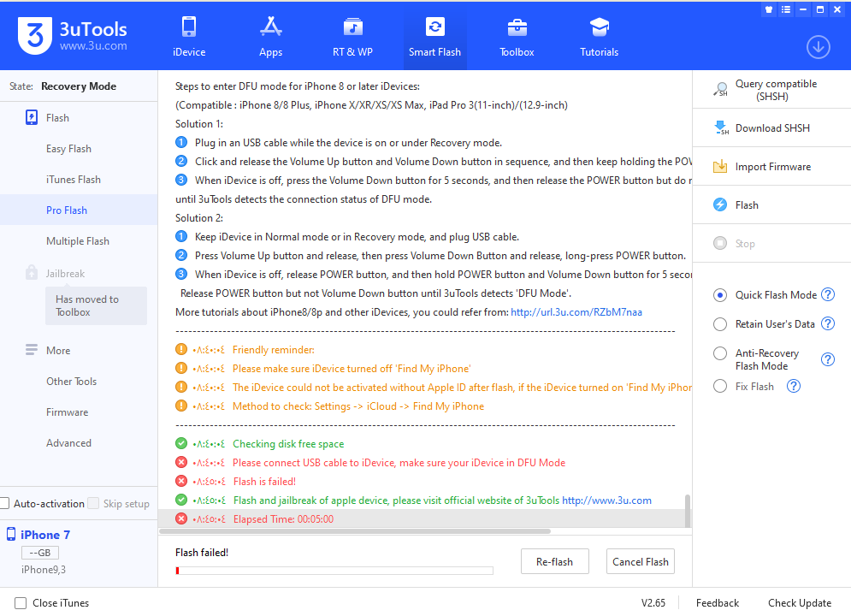
Task: Open Multiple Flash in the sidebar
Action: [x=79, y=241]
